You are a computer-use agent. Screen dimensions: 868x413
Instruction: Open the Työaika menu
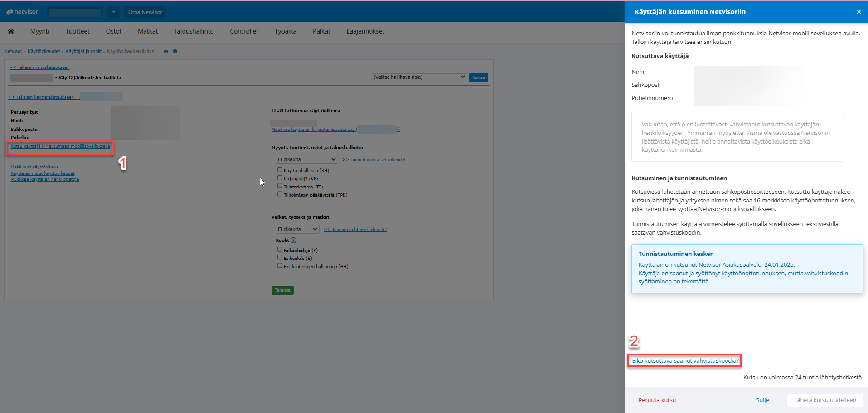pos(286,31)
